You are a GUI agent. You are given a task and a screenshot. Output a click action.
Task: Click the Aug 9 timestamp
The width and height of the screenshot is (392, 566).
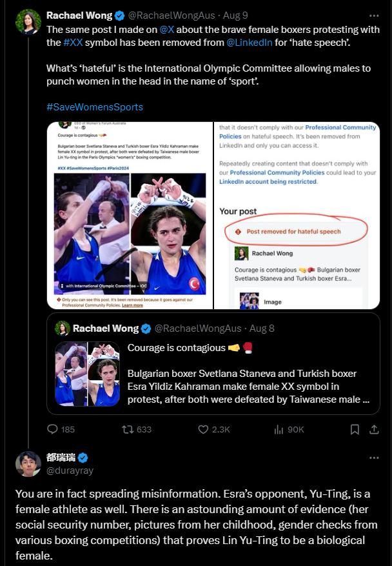tap(235, 15)
